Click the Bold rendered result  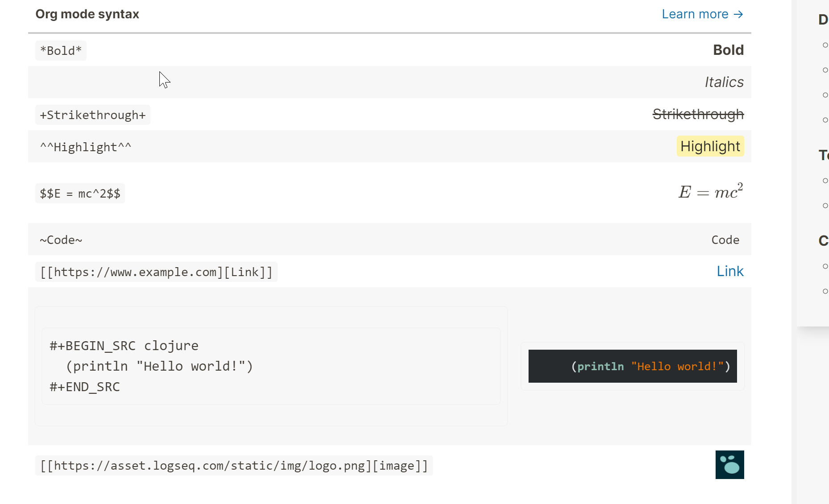(x=728, y=50)
